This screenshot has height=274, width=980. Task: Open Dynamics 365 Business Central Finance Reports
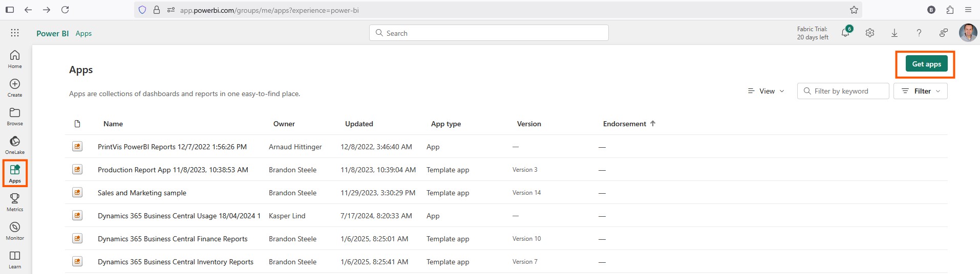[173, 239]
